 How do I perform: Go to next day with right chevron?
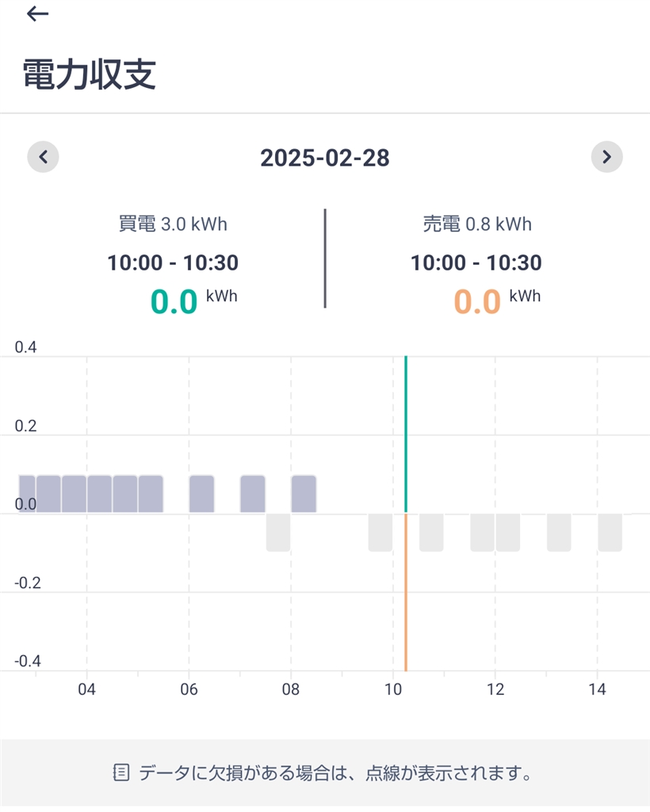(606, 157)
